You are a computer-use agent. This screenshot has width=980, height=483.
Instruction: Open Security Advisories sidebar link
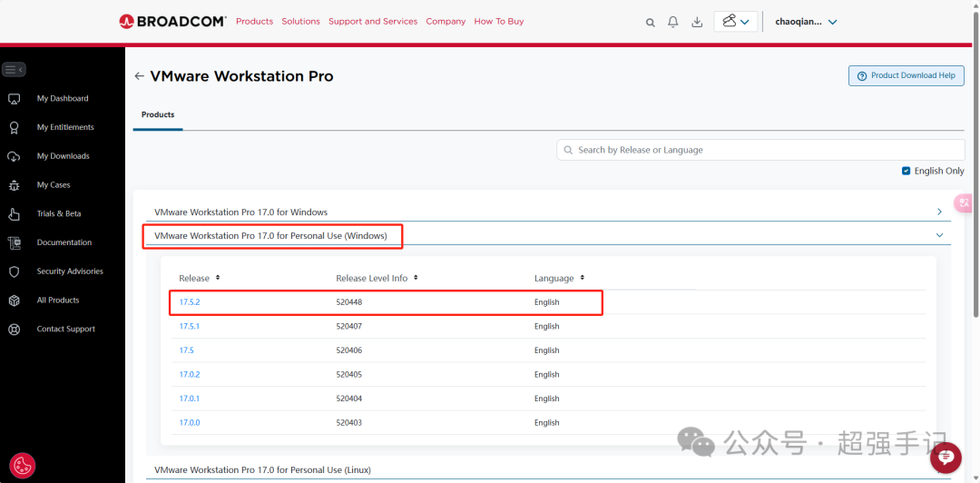pyautogui.click(x=70, y=271)
